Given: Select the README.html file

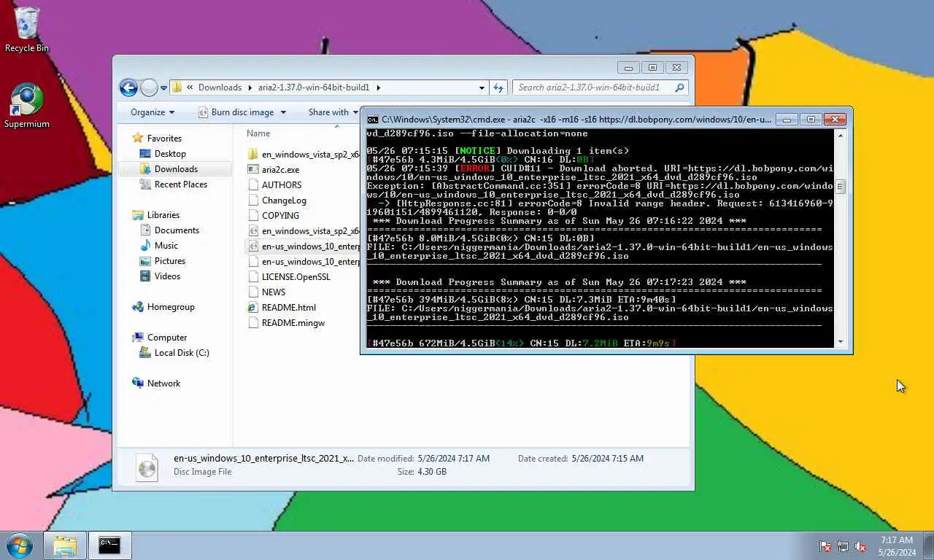Looking at the screenshot, I should point(282,308).
